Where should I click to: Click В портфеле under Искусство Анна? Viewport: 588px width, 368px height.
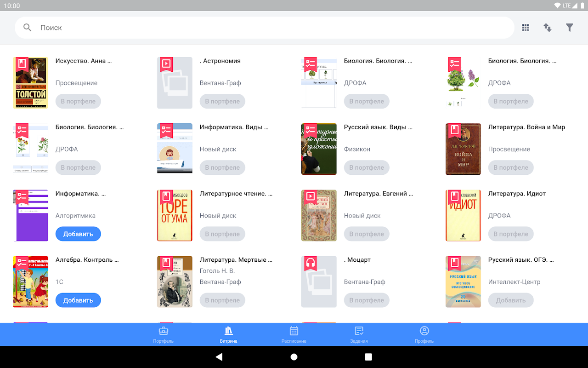(78, 101)
